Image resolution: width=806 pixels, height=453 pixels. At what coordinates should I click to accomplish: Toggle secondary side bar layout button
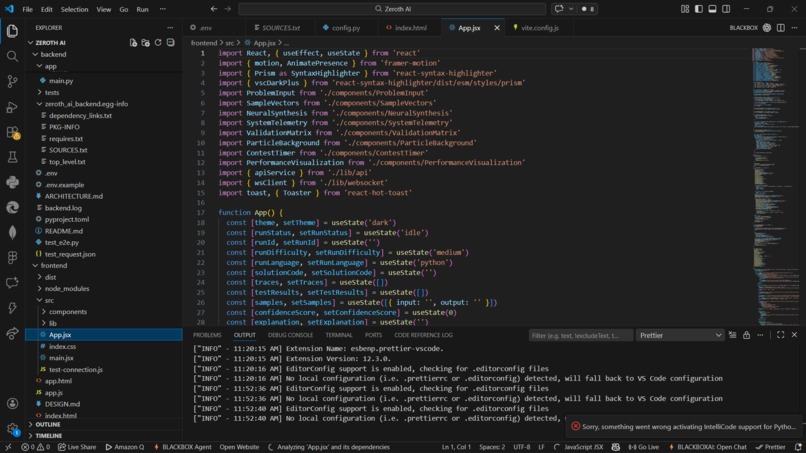(726, 9)
